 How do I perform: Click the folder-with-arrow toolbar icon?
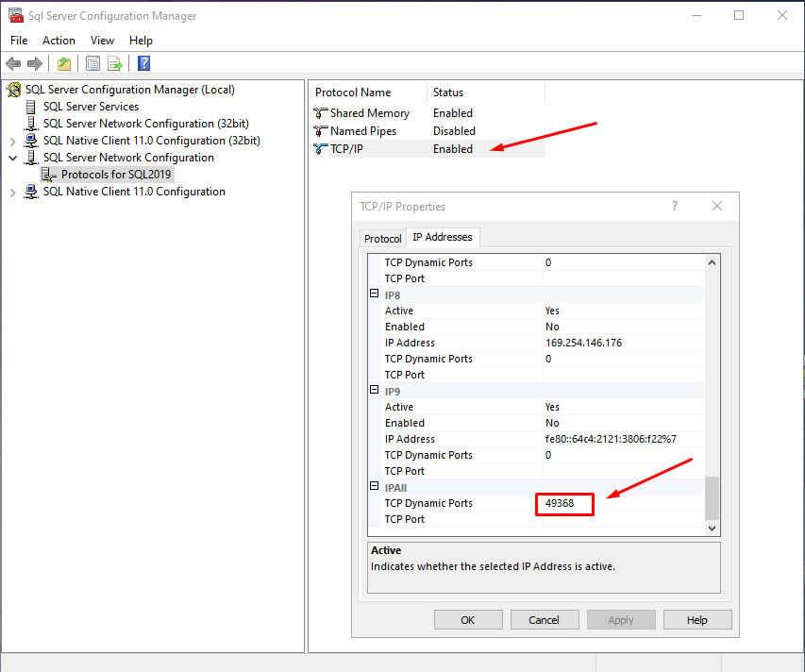point(63,63)
